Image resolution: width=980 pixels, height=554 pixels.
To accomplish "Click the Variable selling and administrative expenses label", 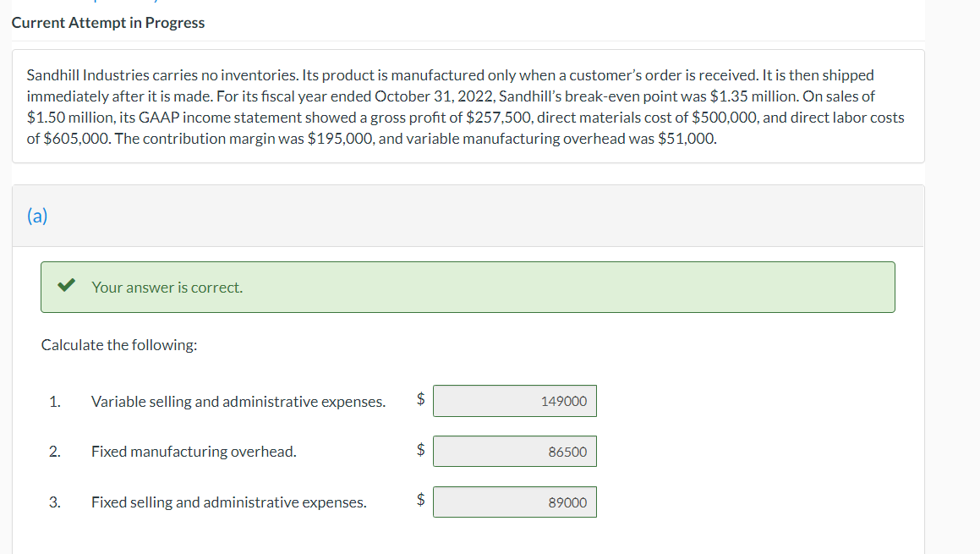I will pyautogui.click(x=238, y=402).
